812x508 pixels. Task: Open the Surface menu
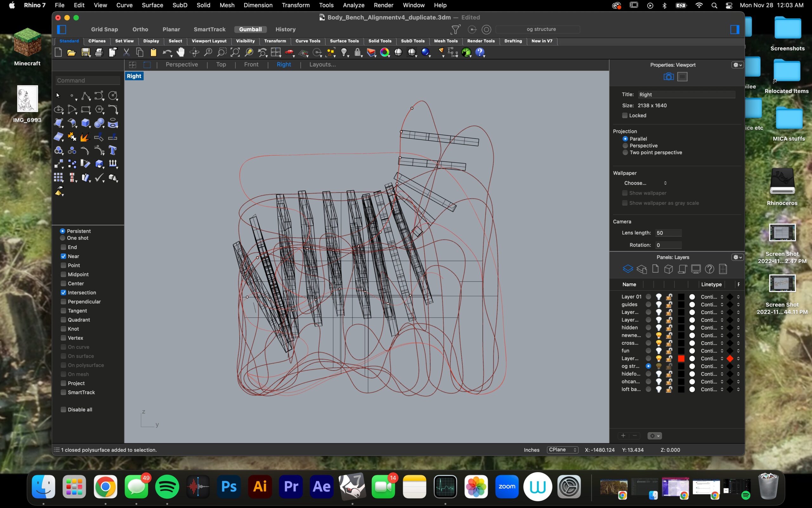tap(152, 5)
